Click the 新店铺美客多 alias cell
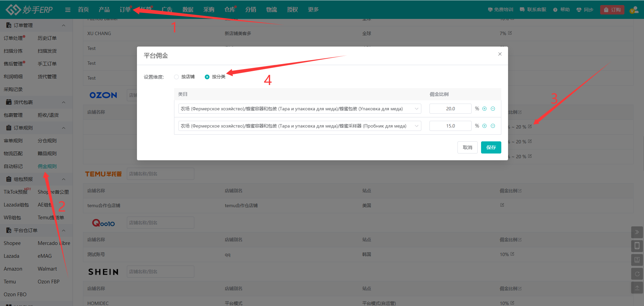This screenshot has width=644, height=306. [x=238, y=33]
